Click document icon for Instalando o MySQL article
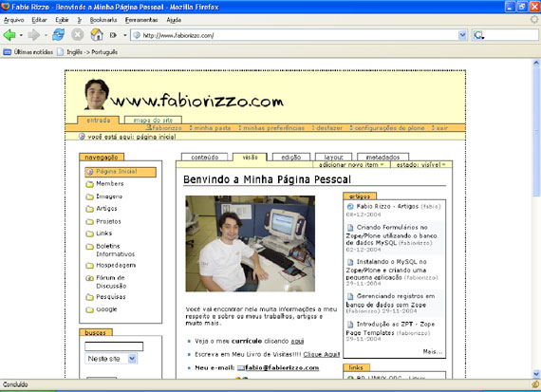This screenshot has width=541, height=392. click(x=350, y=262)
